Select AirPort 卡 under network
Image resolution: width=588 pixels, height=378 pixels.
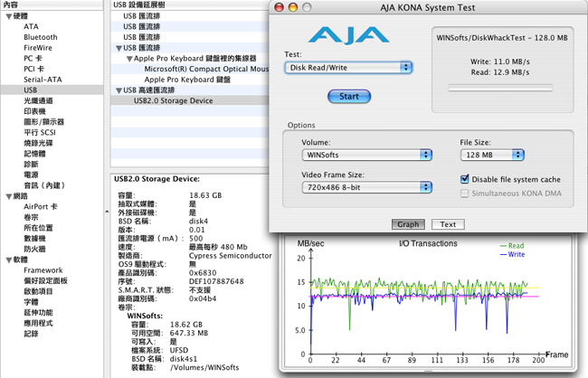click(x=41, y=206)
